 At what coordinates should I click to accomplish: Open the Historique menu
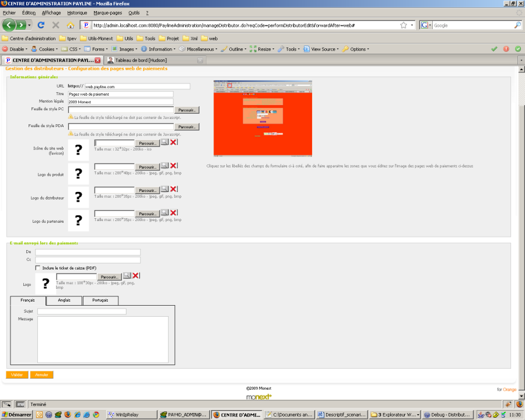[x=77, y=13]
